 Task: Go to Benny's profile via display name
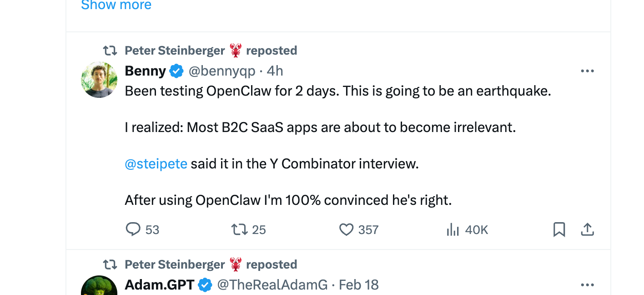[x=145, y=71]
